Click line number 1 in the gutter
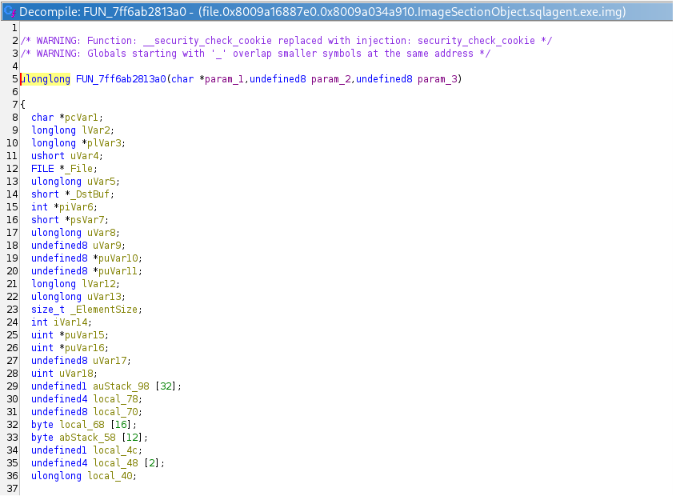This screenshot has height=496, width=673. click(15, 28)
